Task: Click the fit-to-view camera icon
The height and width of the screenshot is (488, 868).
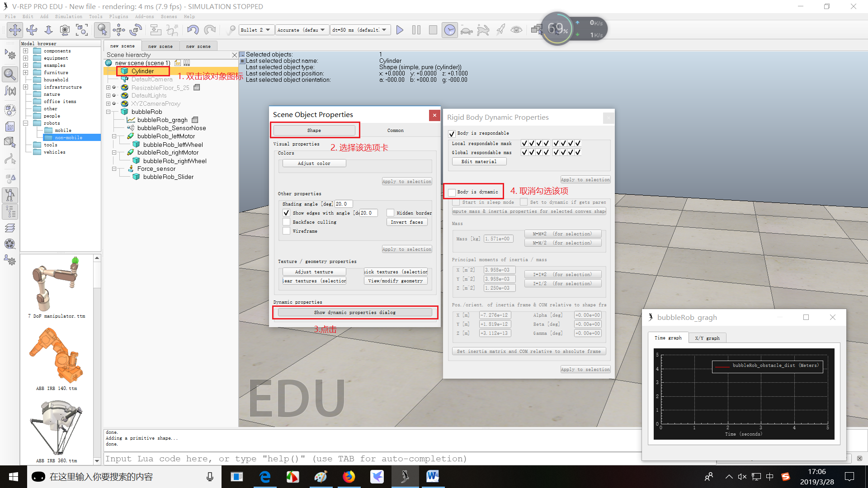Action: (82, 30)
